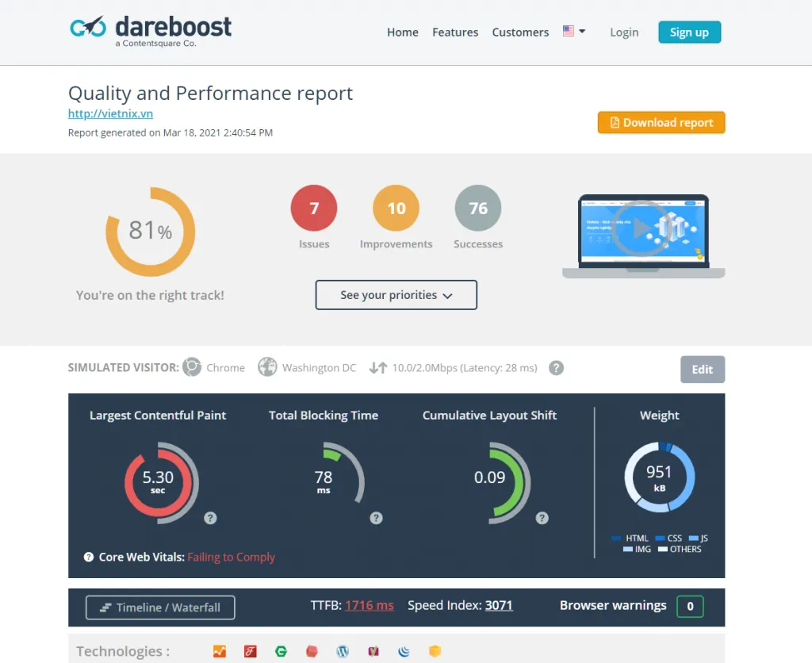Select the Font Awesome technology icon
This screenshot has height=663, width=812.
250,650
